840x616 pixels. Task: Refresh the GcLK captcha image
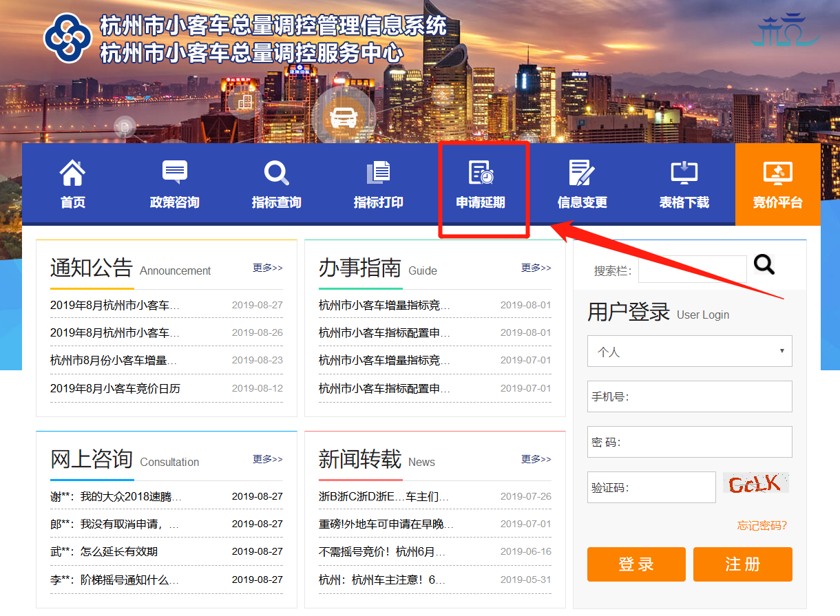tap(756, 483)
